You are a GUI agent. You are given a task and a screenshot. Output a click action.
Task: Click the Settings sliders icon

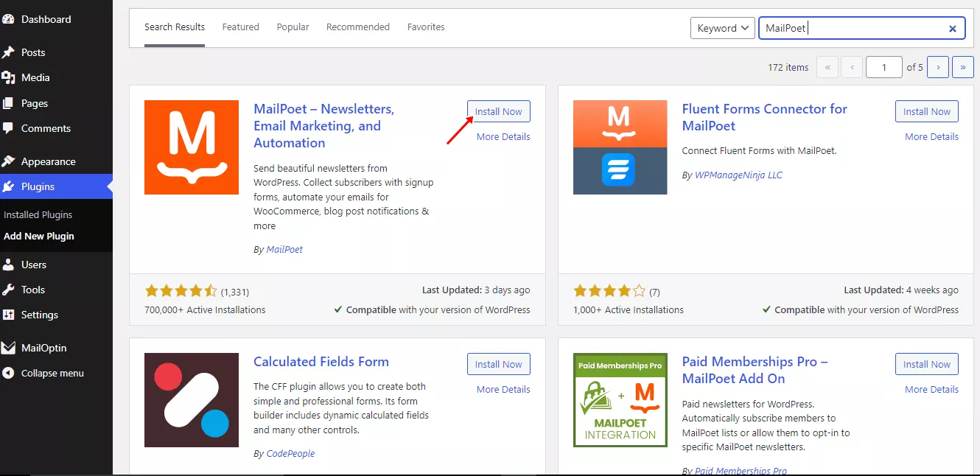9,315
